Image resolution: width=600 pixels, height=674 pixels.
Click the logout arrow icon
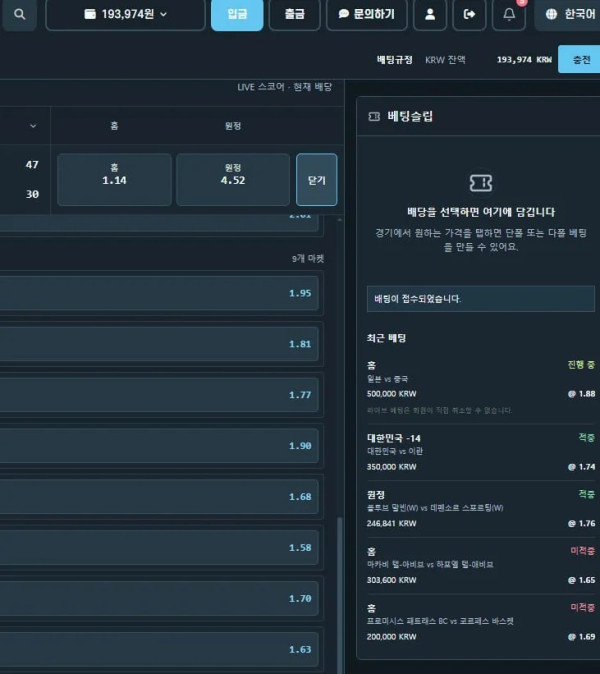469,14
